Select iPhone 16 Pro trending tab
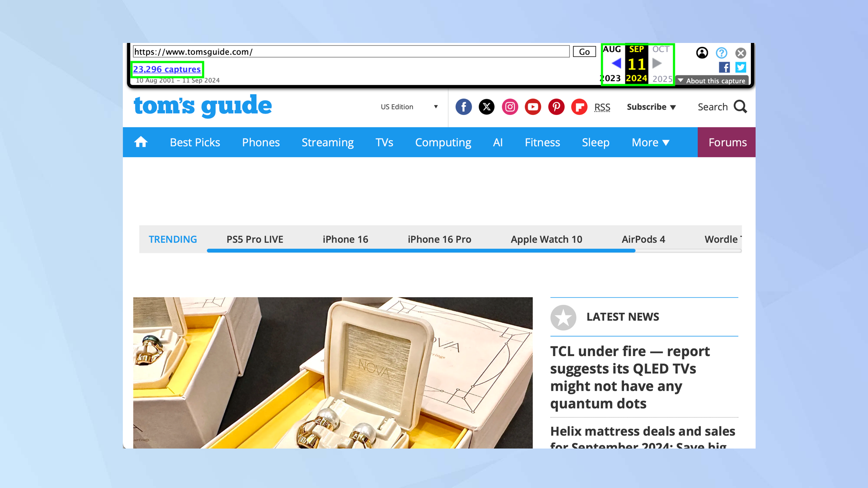The width and height of the screenshot is (868, 488). coord(439,239)
